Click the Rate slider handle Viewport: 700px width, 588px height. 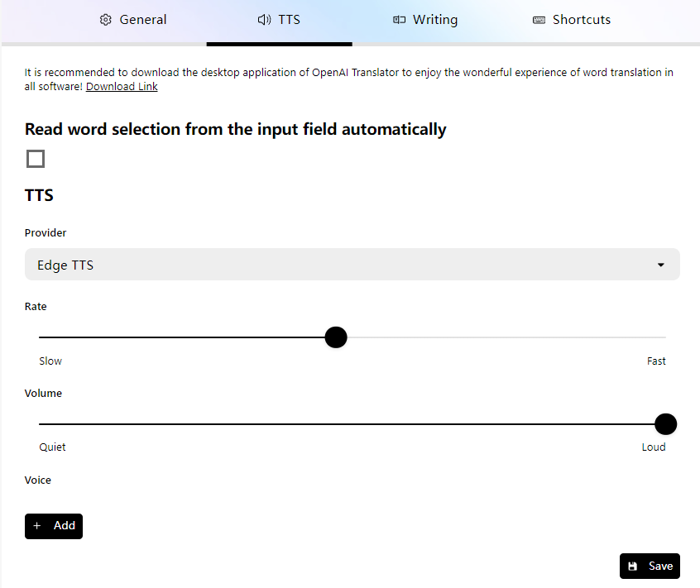tap(335, 337)
